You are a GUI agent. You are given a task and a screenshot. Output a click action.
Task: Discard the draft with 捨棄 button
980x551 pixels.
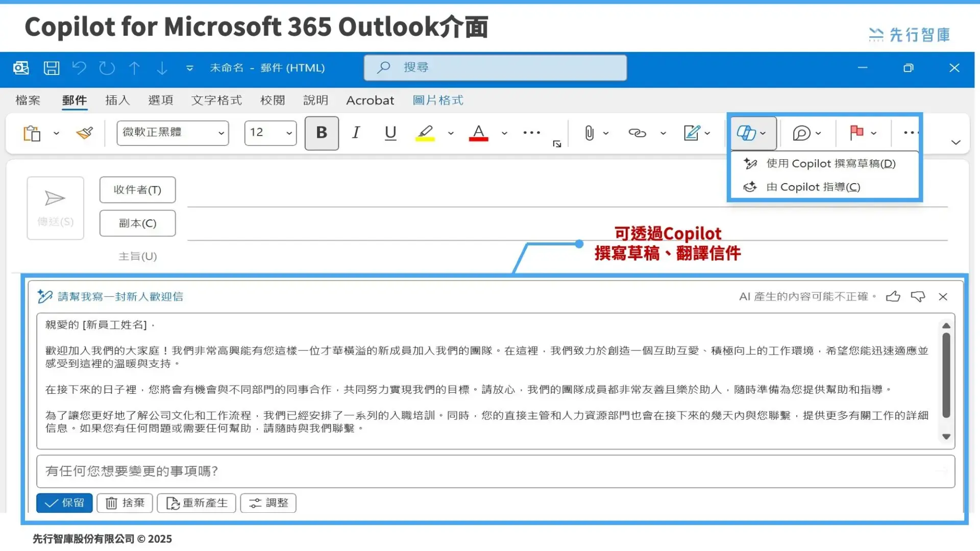click(x=125, y=503)
